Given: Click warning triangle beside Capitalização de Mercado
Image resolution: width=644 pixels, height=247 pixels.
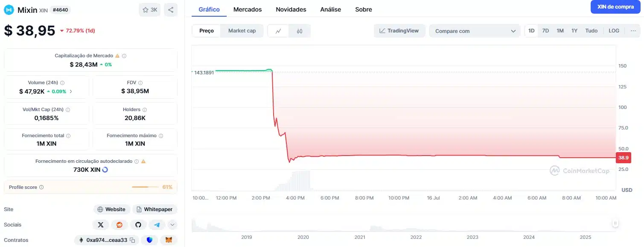Looking at the screenshot, I should pyautogui.click(x=117, y=56).
